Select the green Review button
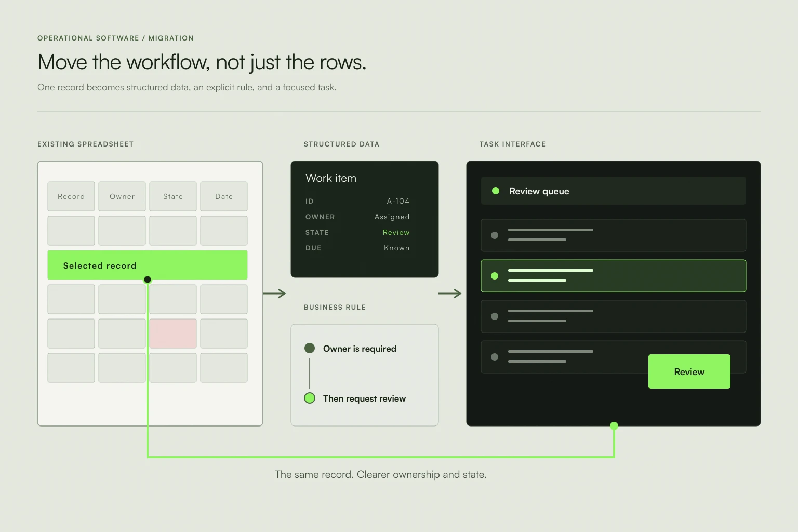The image size is (798, 532). tap(689, 371)
